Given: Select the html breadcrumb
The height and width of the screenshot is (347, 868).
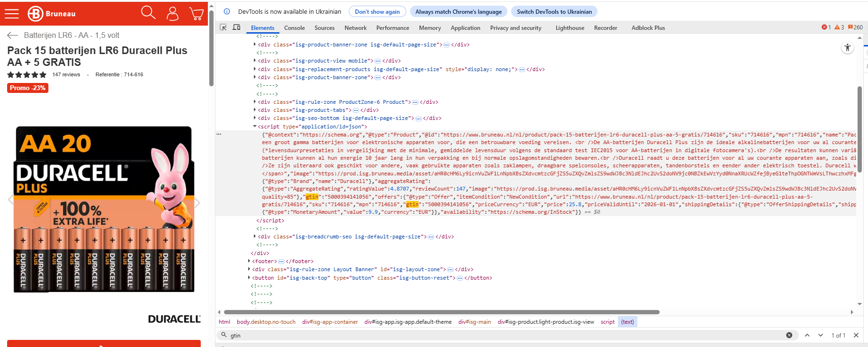Looking at the screenshot, I should (224, 322).
